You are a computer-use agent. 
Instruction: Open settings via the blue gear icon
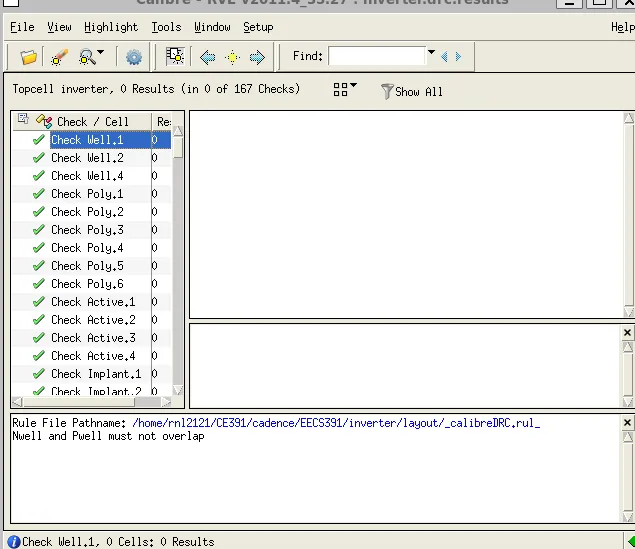click(x=134, y=57)
